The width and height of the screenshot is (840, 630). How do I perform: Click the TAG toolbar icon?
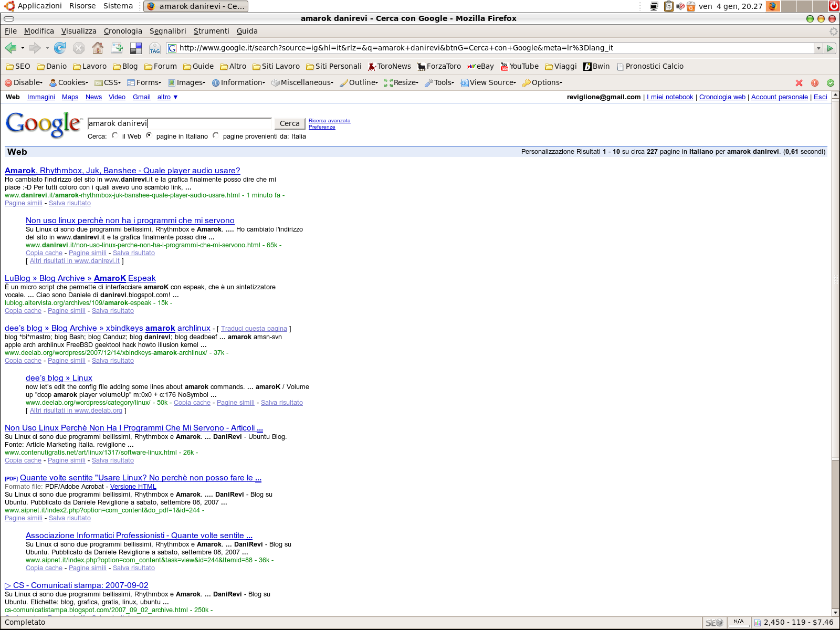[155, 48]
